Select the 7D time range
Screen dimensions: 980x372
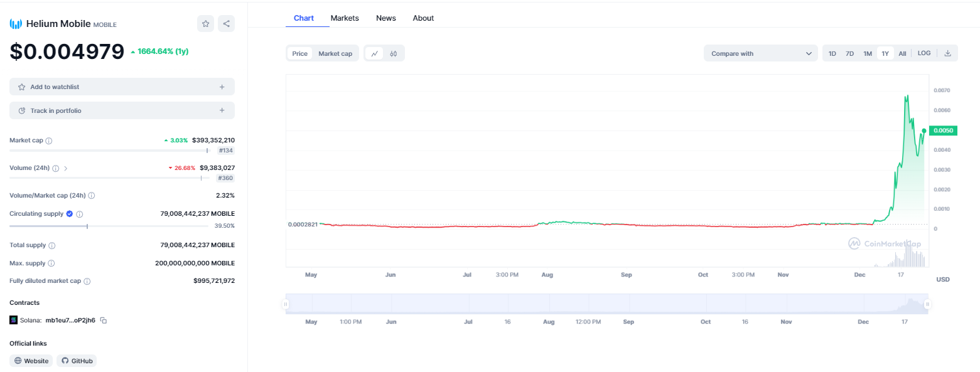pyautogui.click(x=849, y=53)
